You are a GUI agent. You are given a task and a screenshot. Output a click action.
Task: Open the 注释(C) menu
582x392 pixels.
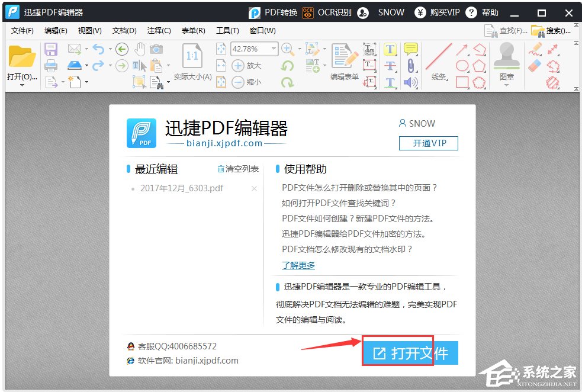[x=159, y=31]
